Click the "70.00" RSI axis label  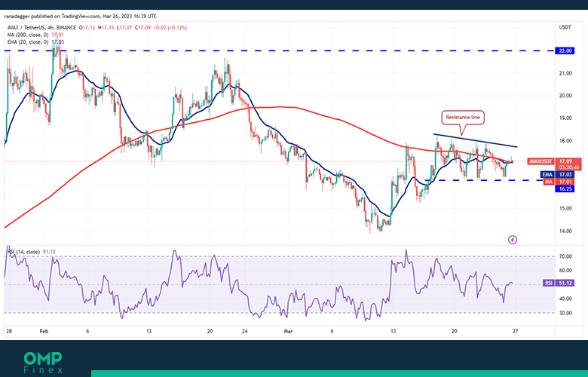[x=565, y=256]
